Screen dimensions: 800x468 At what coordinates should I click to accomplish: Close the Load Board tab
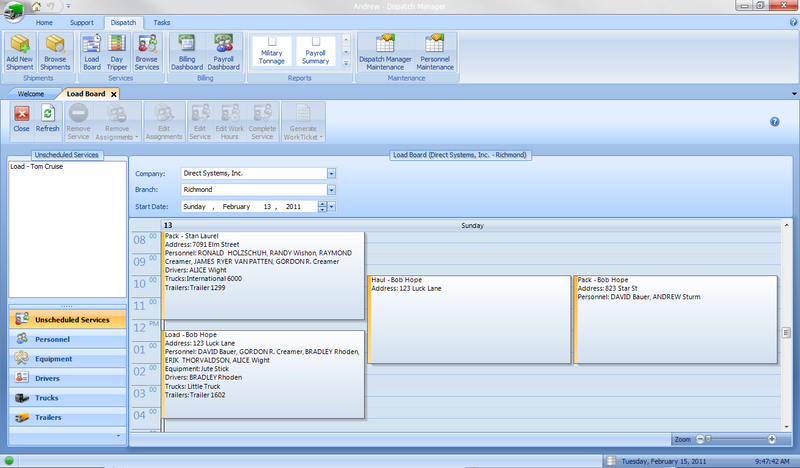click(x=114, y=94)
